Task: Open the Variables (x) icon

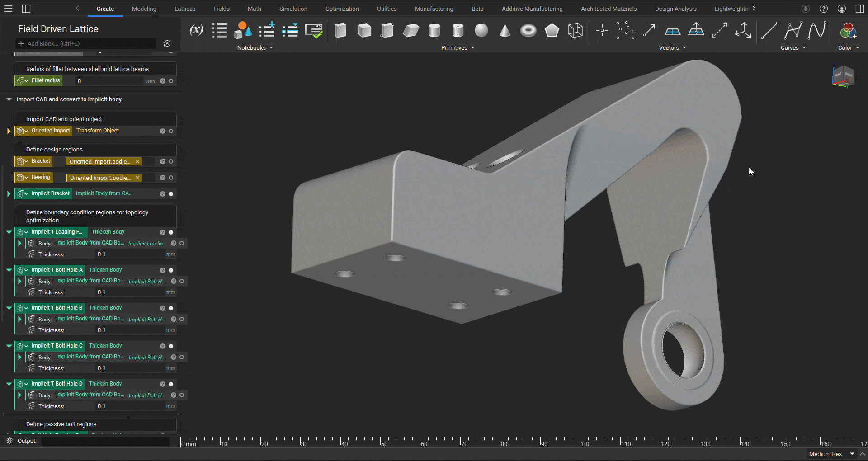Action: click(x=196, y=30)
